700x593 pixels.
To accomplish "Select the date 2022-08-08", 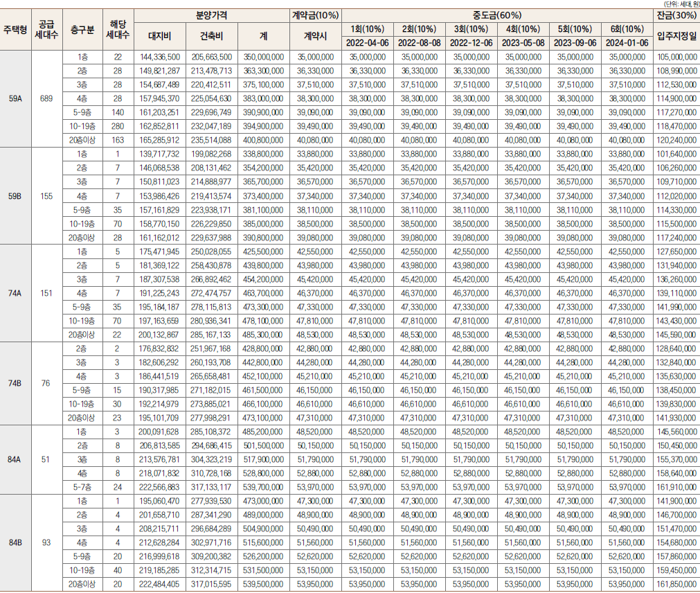I will click(x=419, y=44).
